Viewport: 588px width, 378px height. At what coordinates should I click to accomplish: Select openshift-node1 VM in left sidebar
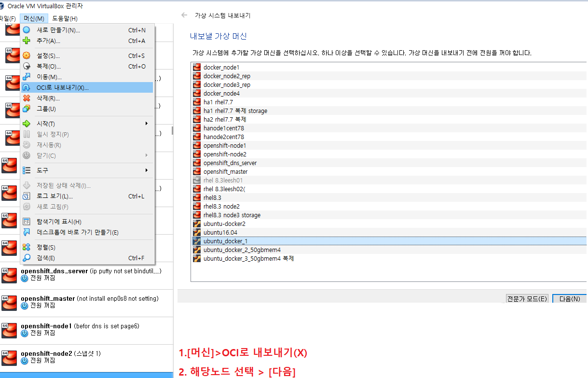point(86,330)
